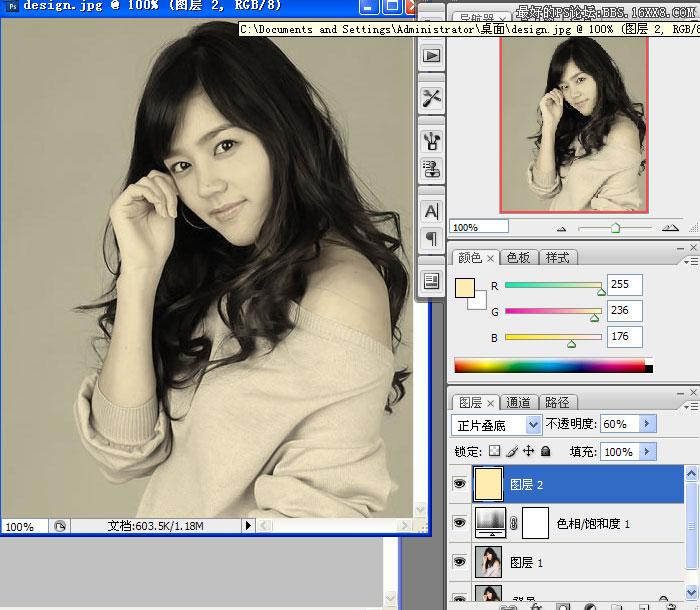Click the Navigator zoom slider

[615, 228]
